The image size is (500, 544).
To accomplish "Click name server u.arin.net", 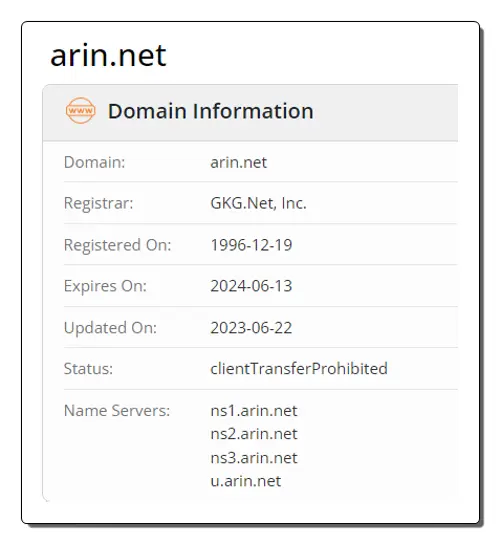I will (246, 481).
